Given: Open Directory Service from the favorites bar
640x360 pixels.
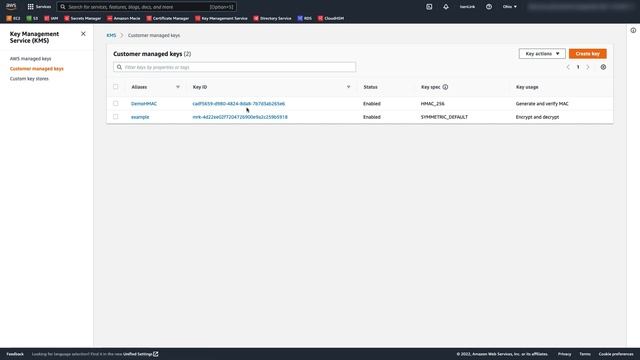Looking at the screenshot, I should 273,18.
